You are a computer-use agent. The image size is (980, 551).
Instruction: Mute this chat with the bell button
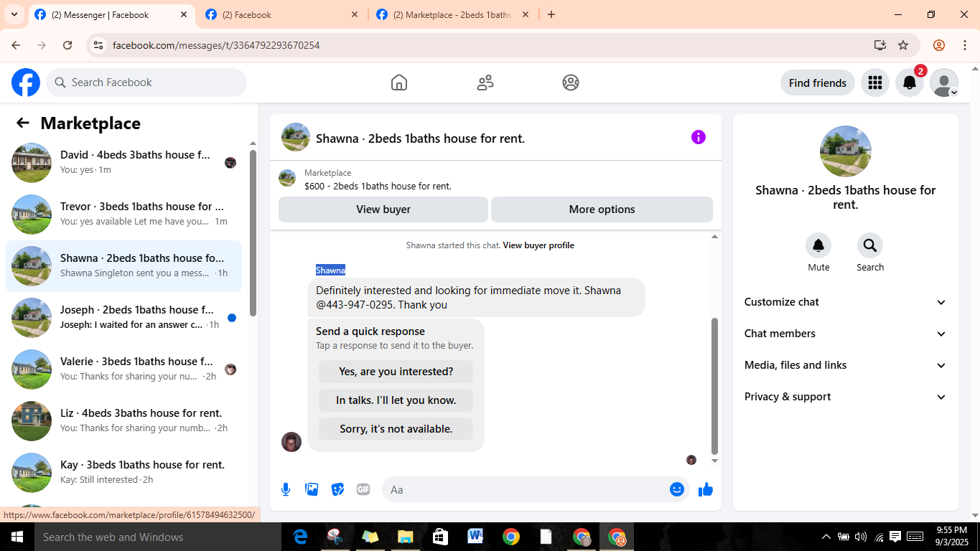pyautogui.click(x=818, y=246)
